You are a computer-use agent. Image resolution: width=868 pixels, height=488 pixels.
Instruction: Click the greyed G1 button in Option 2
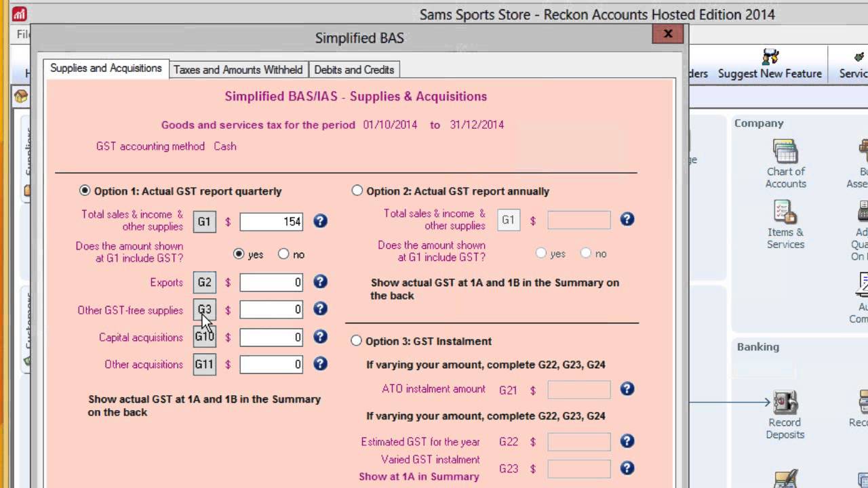[509, 220]
